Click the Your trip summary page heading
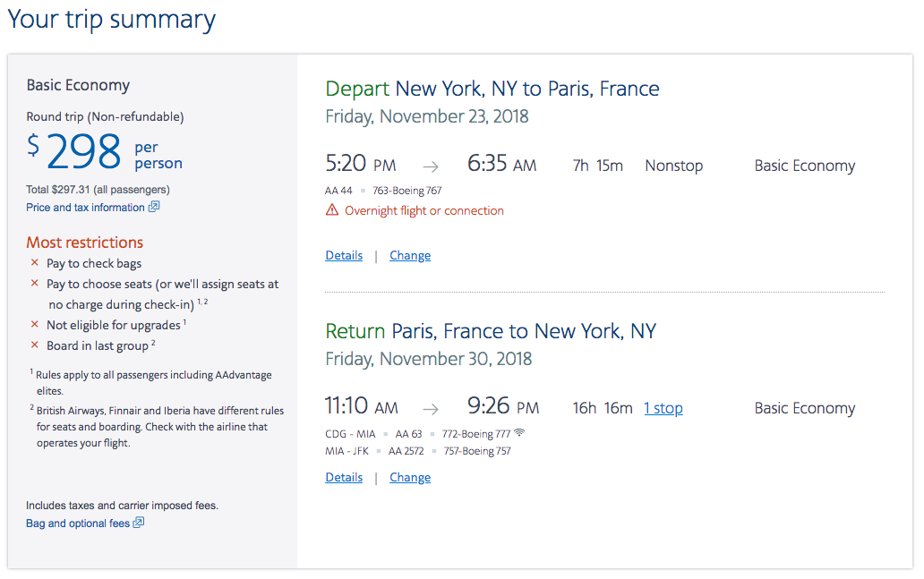The width and height of the screenshot is (924, 579). 112,20
